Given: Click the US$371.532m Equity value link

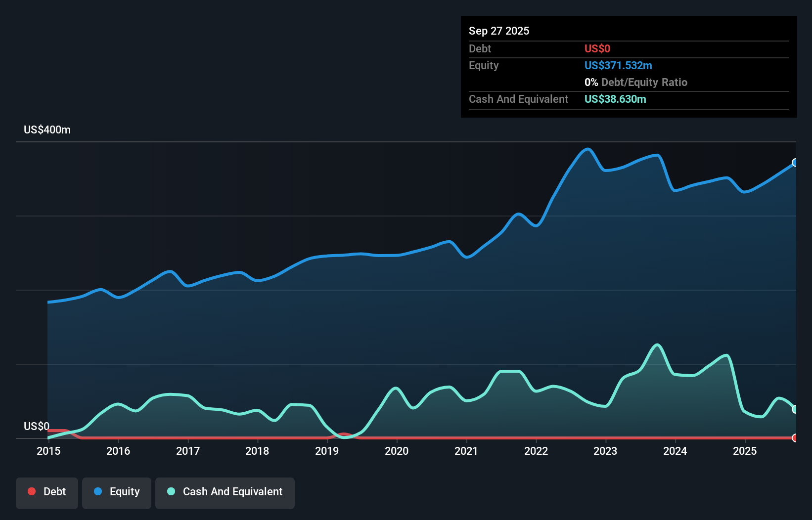Looking at the screenshot, I should pyautogui.click(x=618, y=65).
